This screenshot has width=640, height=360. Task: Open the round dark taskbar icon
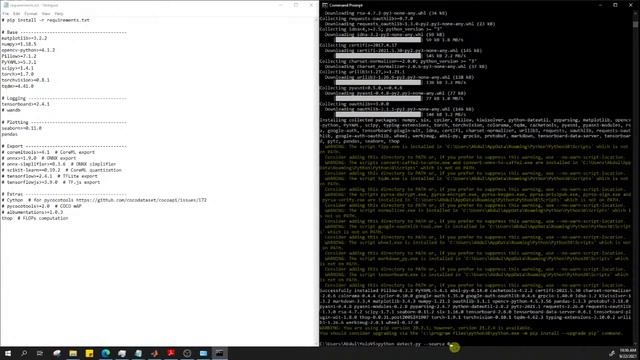pos(187,353)
